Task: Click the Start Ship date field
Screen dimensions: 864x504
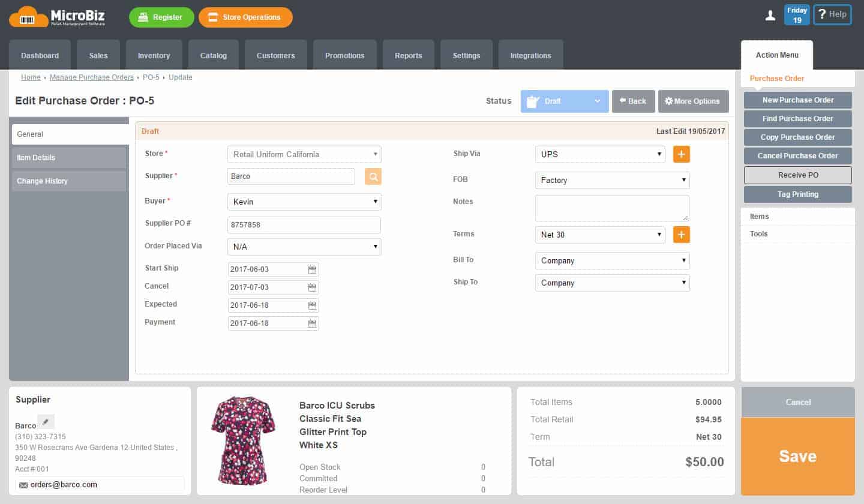Action: point(273,269)
